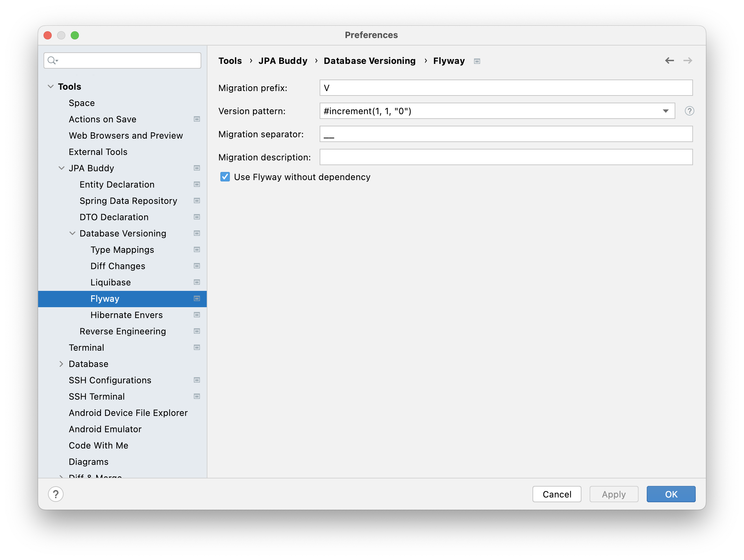Click Database Versioning in the breadcrumb
Screen dimensions: 744x560
click(370, 61)
